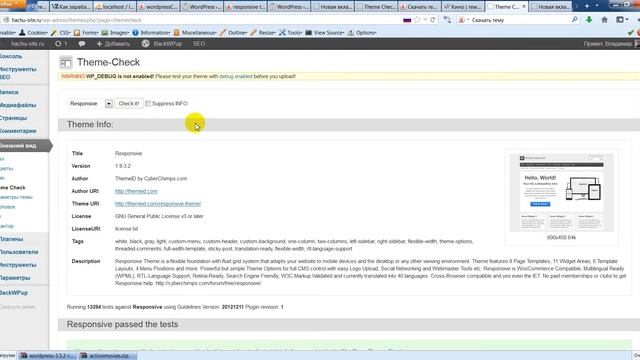
Task: Open the Resize developer toolbar menu
Action: tap(263, 33)
